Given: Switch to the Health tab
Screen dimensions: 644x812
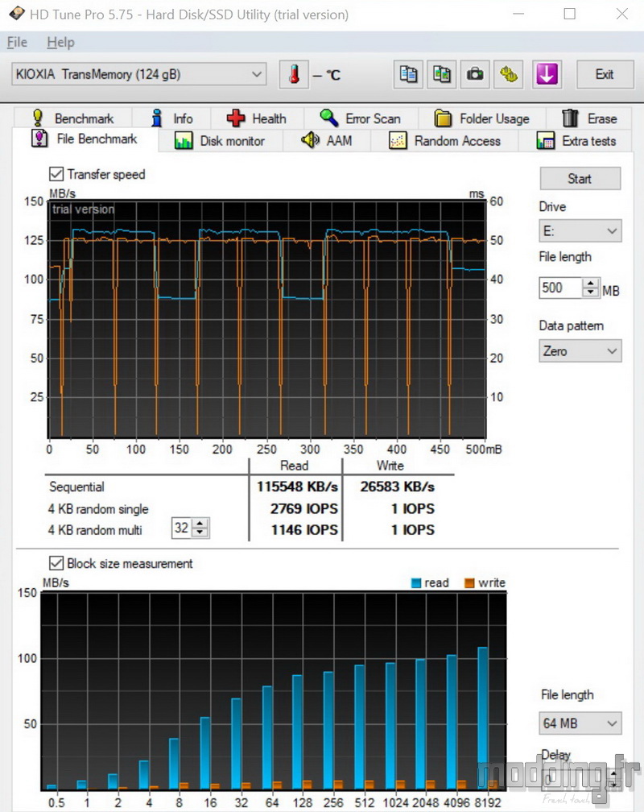Looking at the screenshot, I should tap(257, 118).
